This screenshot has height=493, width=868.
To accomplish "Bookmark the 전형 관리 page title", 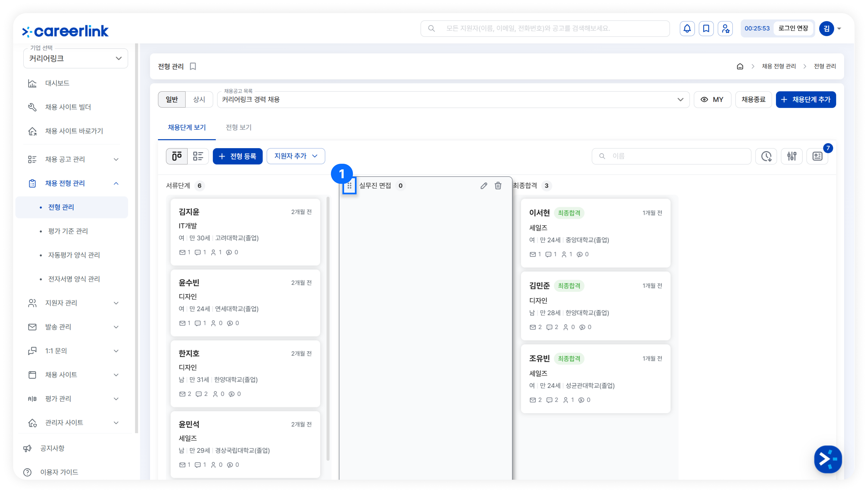I will point(193,66).
